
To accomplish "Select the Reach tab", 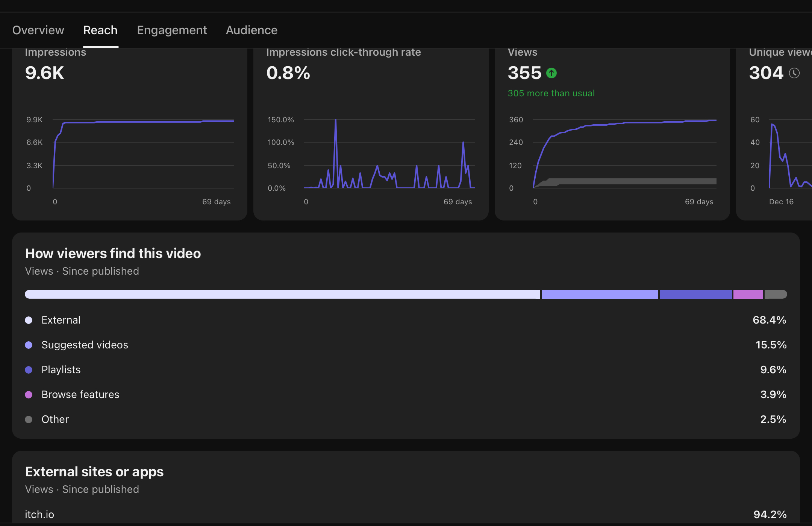I will coord(100,30).
